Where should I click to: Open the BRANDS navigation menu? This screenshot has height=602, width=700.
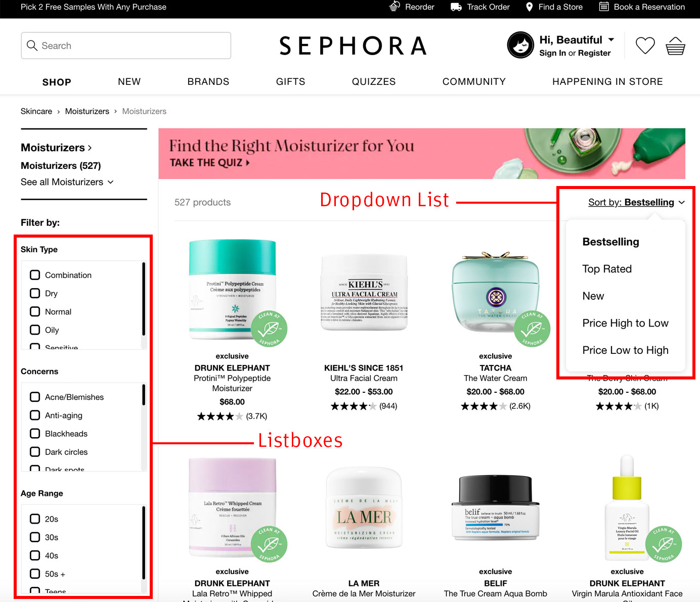click(x=208, y=81)
